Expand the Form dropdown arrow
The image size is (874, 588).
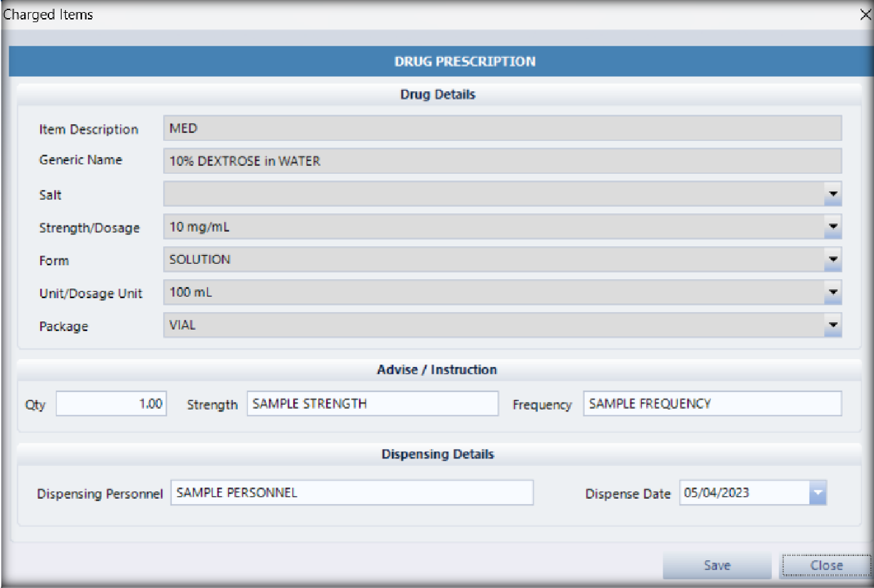click(x=832, y=260)
